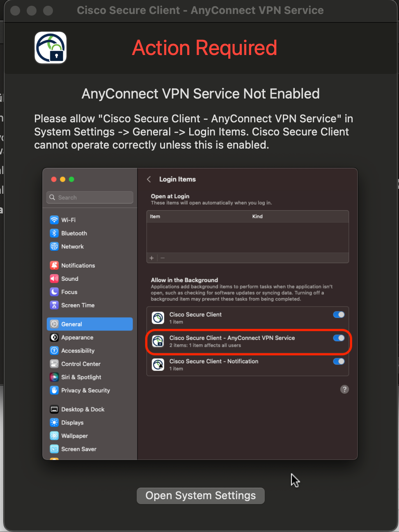
Task: Click the Bluetooth sidebar icon
Action: [x=54, y=233]
